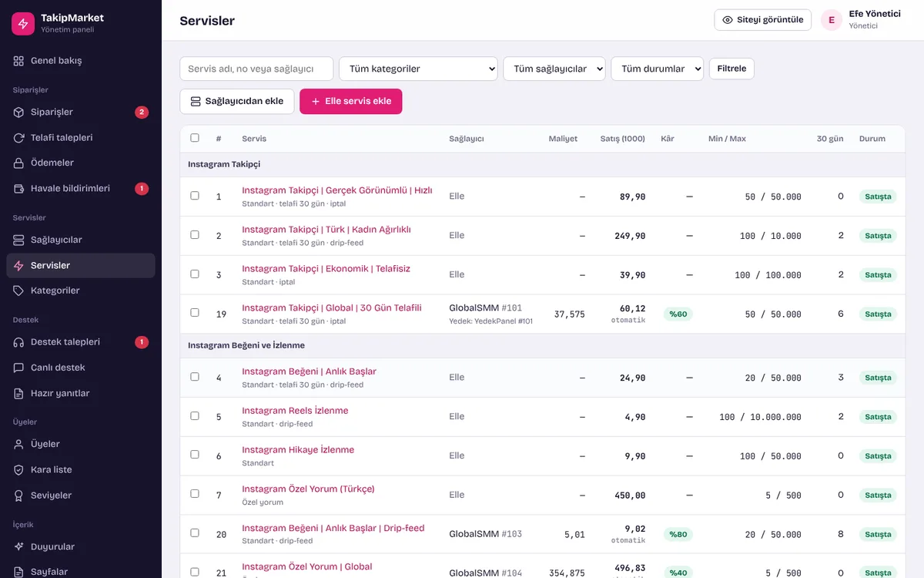Expand the Tüm sağlayıcılar dropdown

coord(554,69)
